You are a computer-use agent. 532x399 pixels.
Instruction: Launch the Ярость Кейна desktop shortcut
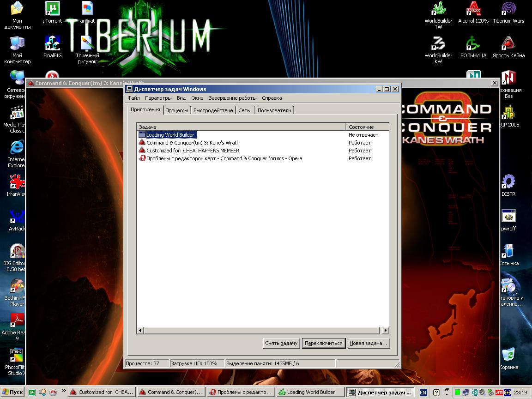508,47
